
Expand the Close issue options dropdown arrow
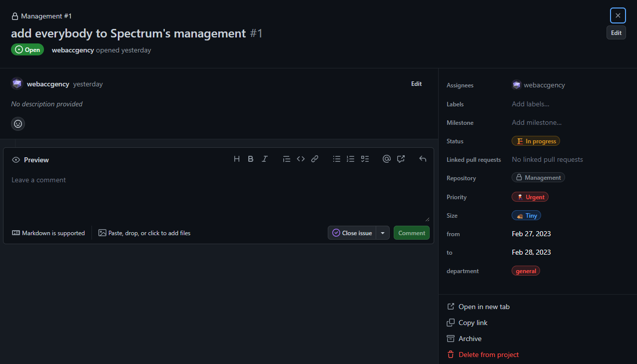tap(383, 233)
